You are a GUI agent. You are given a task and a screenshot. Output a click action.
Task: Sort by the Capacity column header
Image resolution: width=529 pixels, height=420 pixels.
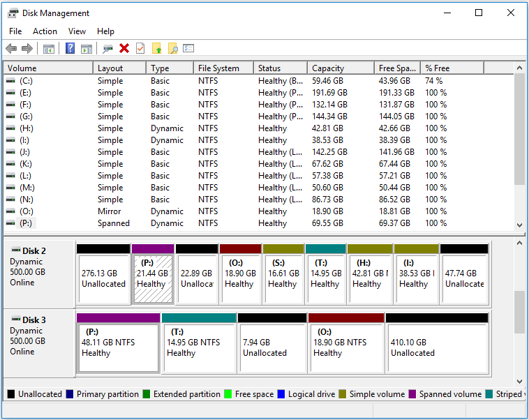tap(341, 68)
